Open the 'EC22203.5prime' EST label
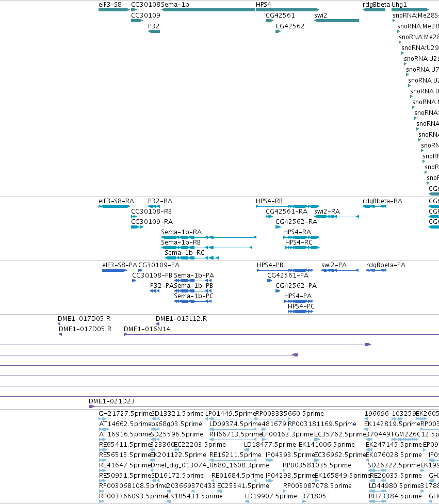This screenshot has width=439, height=504. point(200,444)
